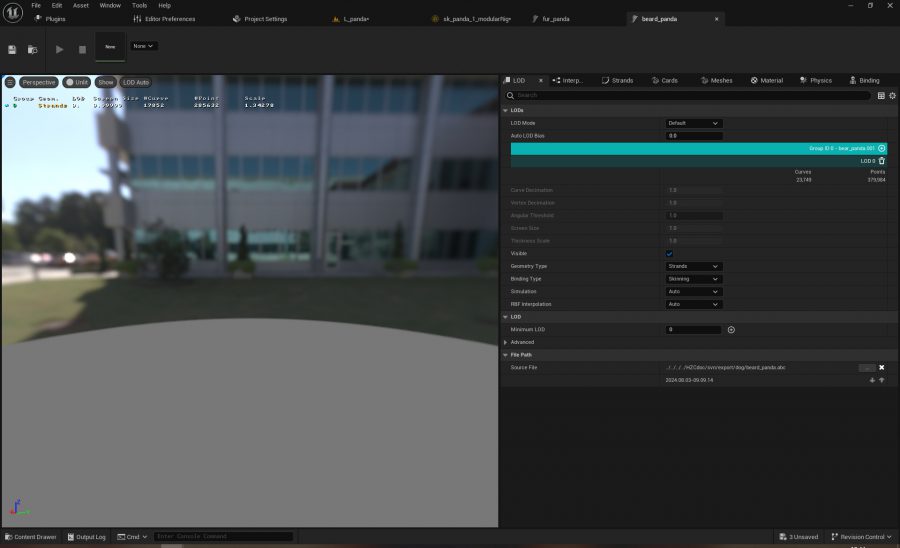Open the RBF Interpolation dropdown
Viewport: 900px width, 548px height.
[x=693, y=304]
